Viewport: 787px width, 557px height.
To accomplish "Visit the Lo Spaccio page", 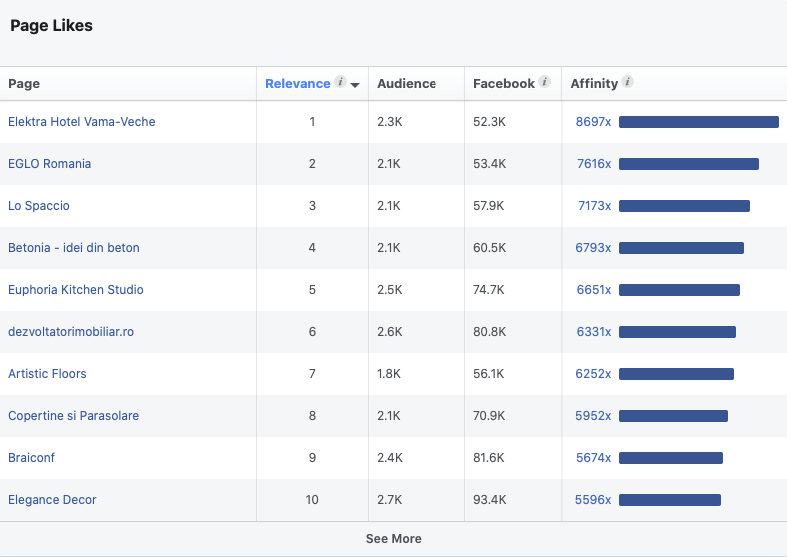I will click(x=39, y=206).
